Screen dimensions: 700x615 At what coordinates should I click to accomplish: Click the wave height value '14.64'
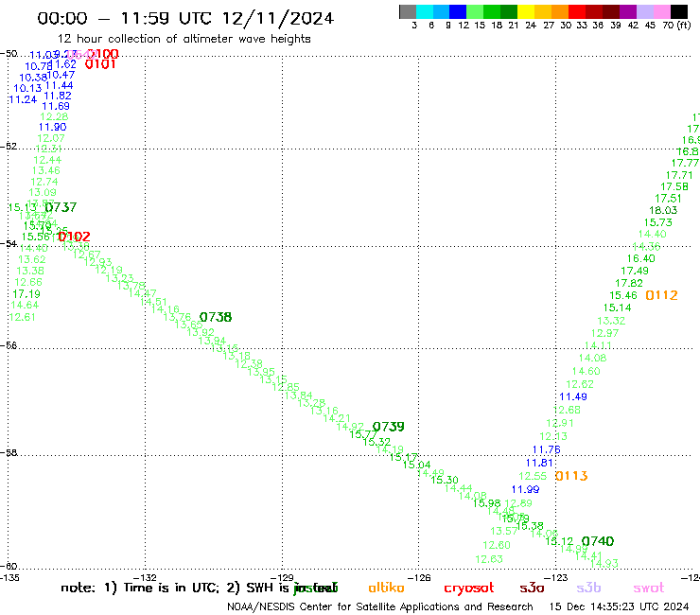pyautogui.click(x=25, y=305)
